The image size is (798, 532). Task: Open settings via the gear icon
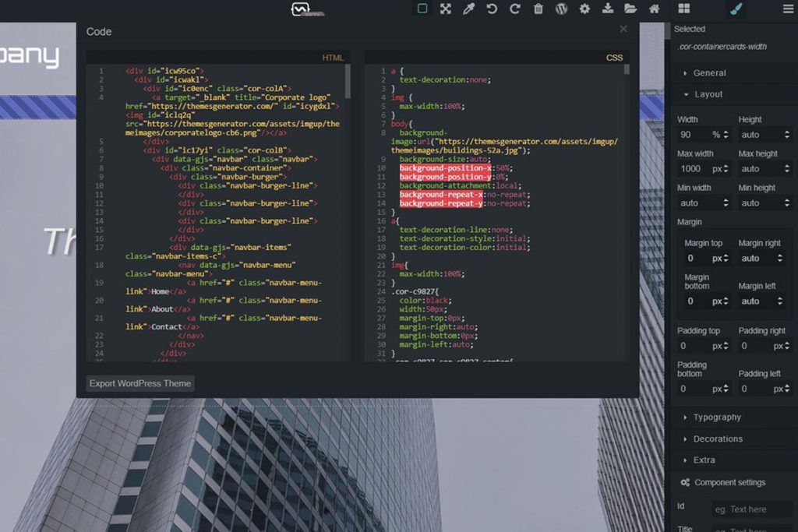click(x=584, y=8)
